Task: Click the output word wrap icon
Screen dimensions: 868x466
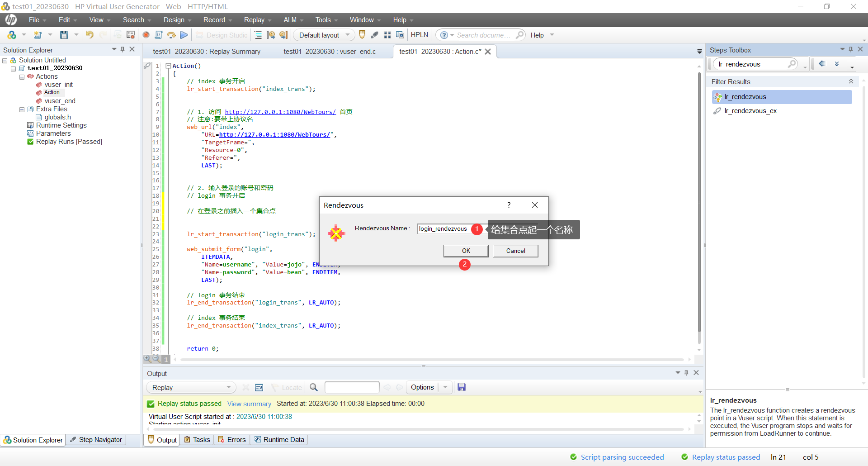Action: (259, 387)
